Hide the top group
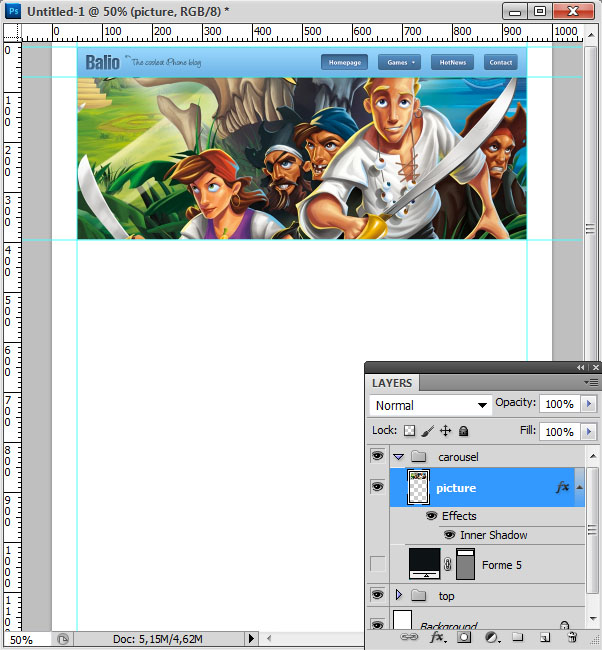This screenshot has height=650, width=602. pos(377,595)
